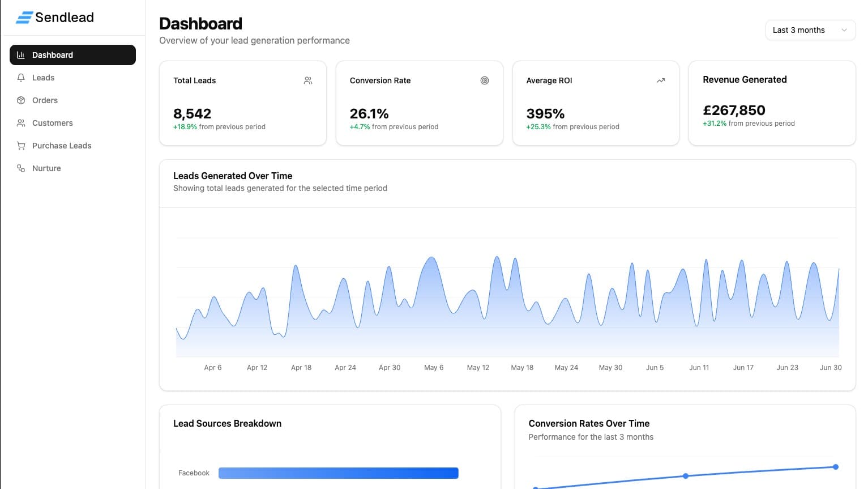Screen dimensions: 868x489
Task: Click the Customers people icon in sidebar
Action: point(21,123)
